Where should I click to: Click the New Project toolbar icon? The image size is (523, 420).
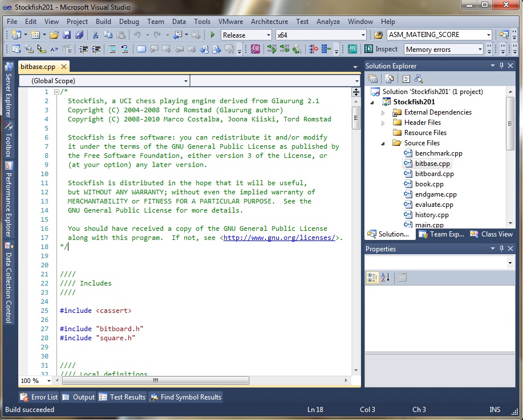[x=16, y=35]
